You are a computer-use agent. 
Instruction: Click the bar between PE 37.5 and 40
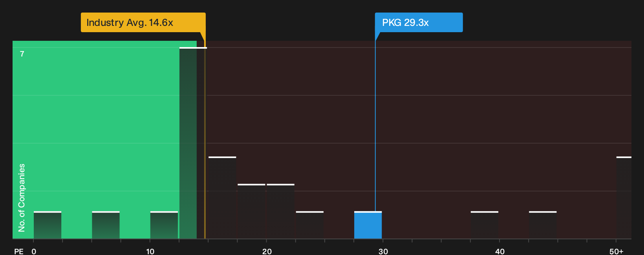coord(485,225)
